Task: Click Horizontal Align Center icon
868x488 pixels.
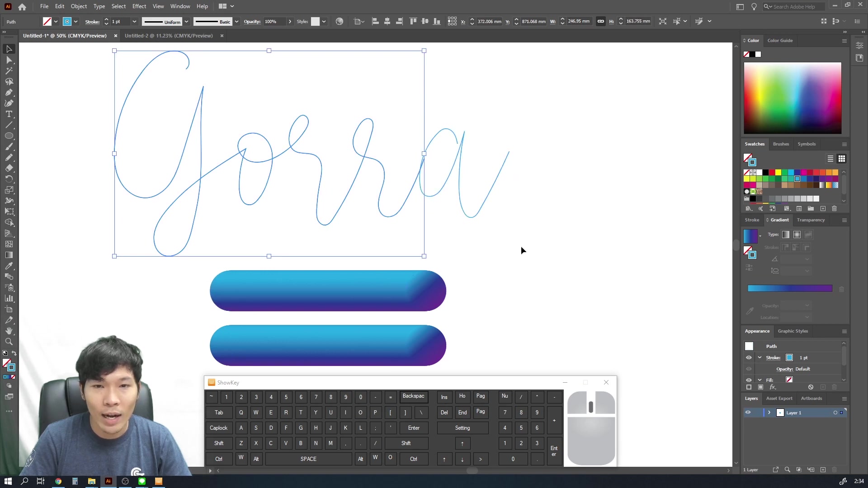Action: [387, 21]
